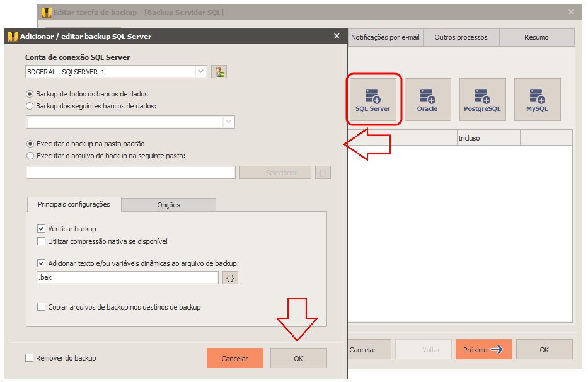Add an Oracle backup item
The width and height of the screenshot is (588, 382).
427,100
